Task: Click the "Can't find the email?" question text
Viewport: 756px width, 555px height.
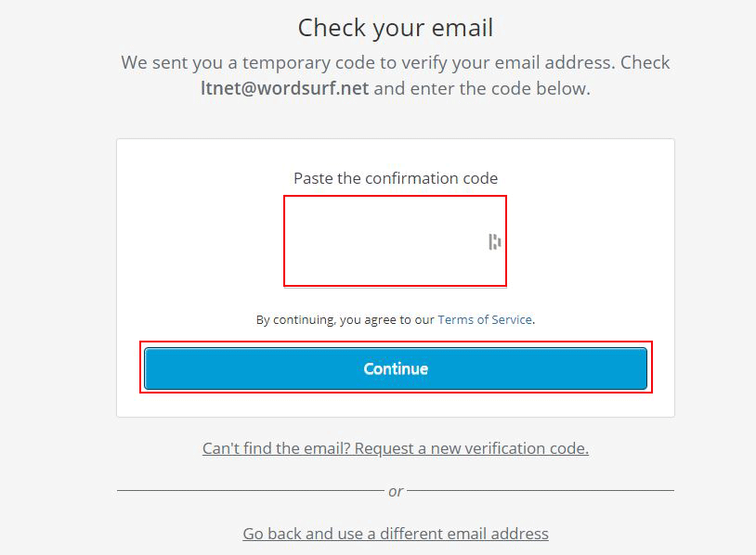Action: click(x=276, y=448)
